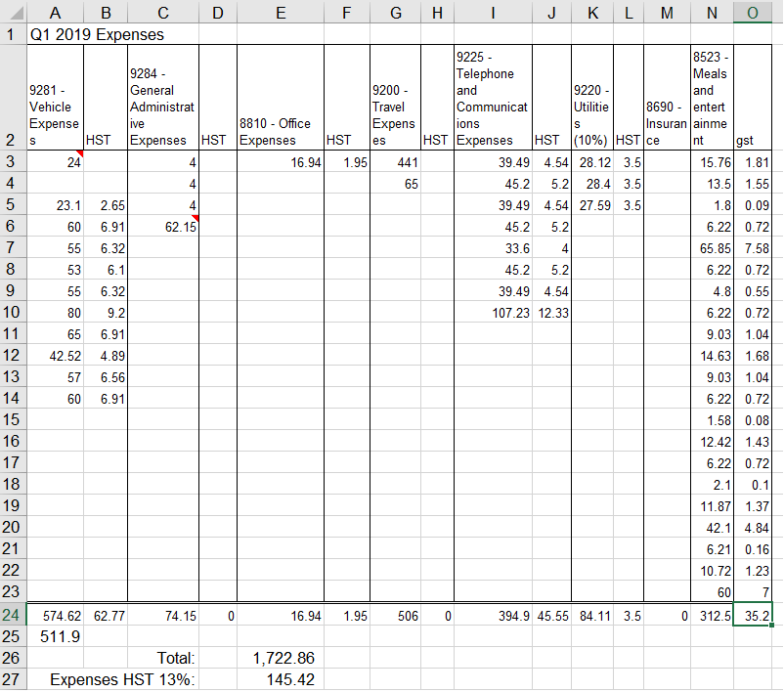Click column O header

[x=752, y=11]
